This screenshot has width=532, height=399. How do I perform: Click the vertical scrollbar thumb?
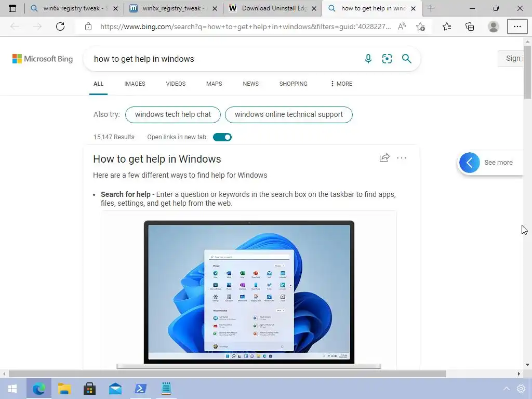(x=528, y=71)
